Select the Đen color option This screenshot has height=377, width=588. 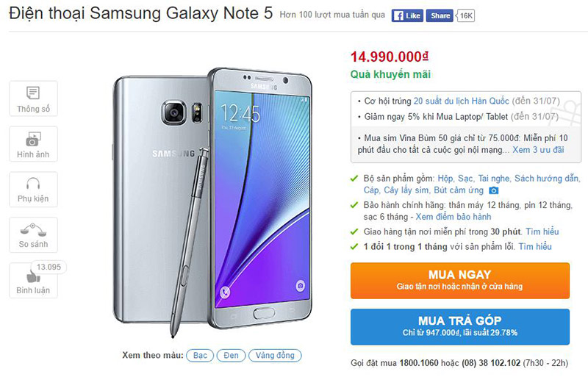(x=231, y=355)
